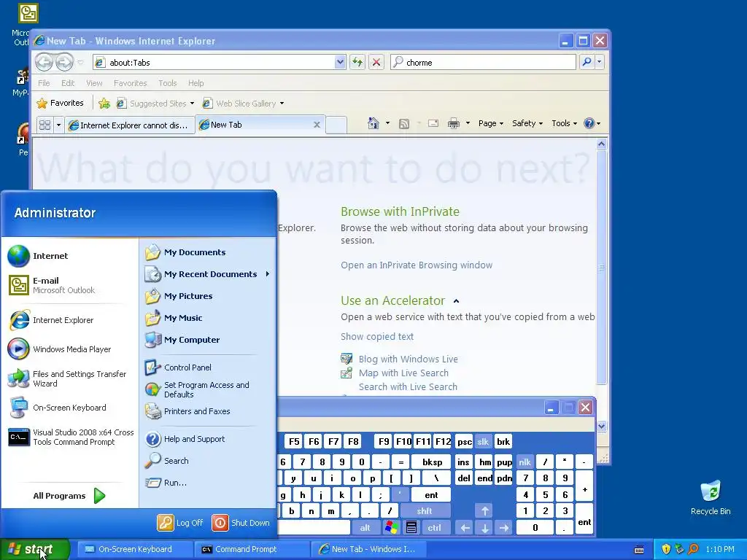This screenshot has height=560, width=747.
Task: Toggle the nlk Num Lock key
Action: tap(525, 462)
